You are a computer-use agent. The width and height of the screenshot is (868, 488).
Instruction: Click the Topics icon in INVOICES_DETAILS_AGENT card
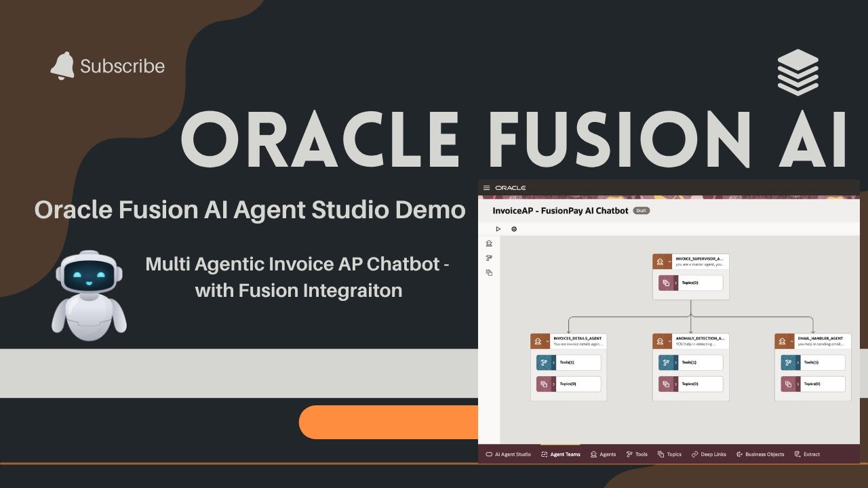[544, 384]
